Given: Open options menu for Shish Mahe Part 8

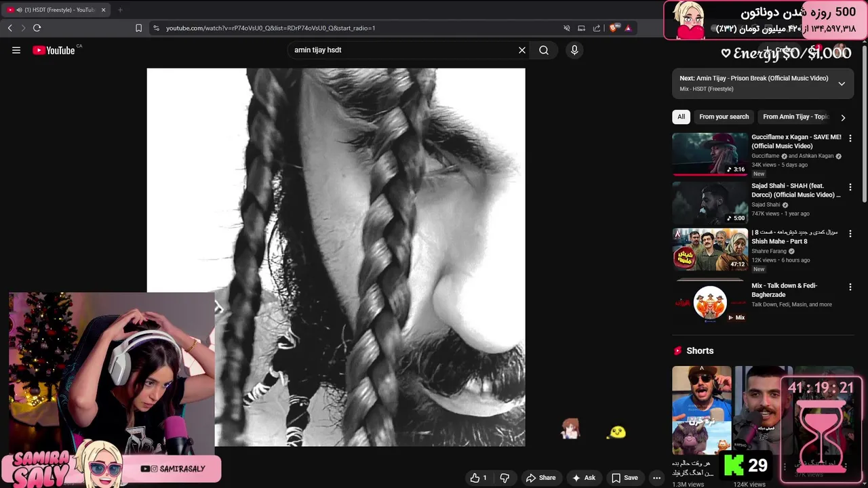Looking at the screenshot, I should pos(850,233).
